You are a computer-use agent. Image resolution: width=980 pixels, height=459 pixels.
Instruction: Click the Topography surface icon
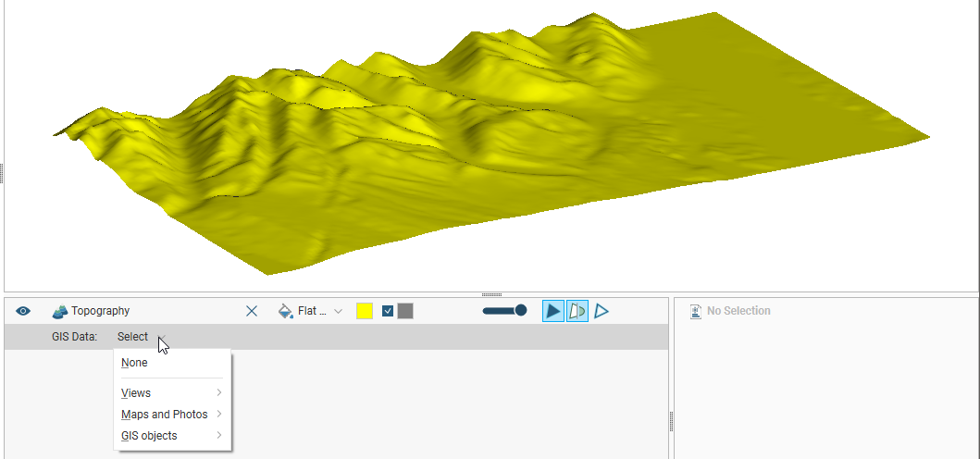coord(60,312)
